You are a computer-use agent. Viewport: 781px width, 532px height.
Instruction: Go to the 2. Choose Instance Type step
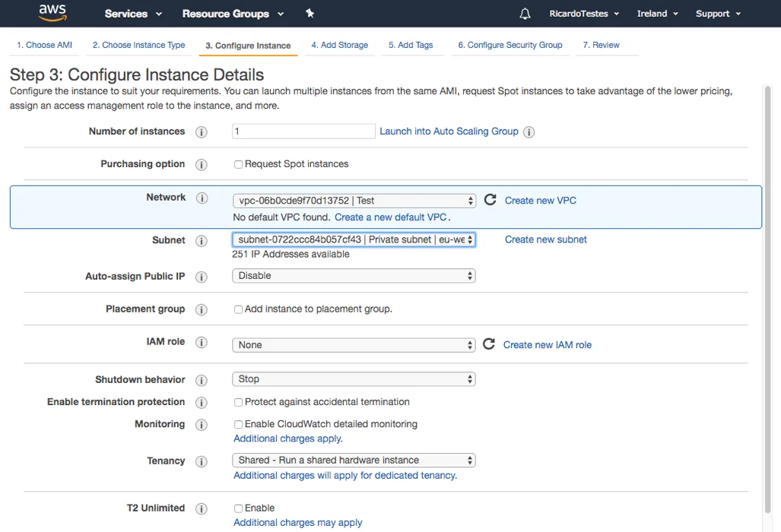pyautogui.click(x=138, y=45)
